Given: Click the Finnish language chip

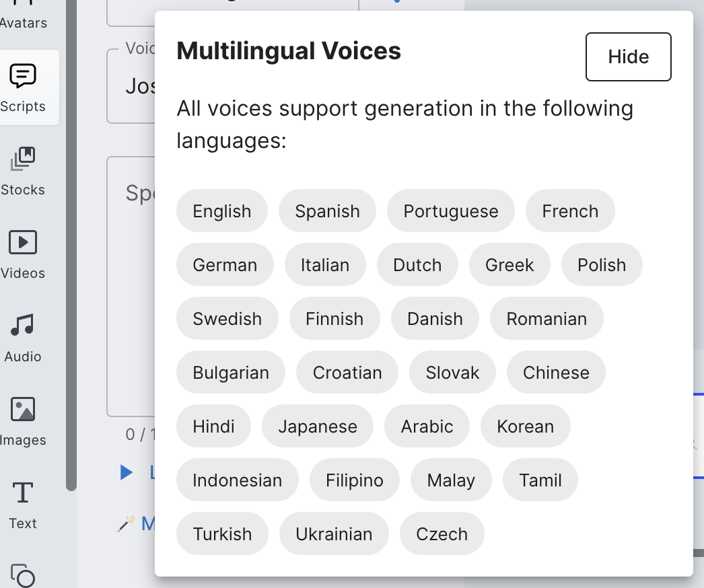Looking at the screenshot, I should click(335, 319).
